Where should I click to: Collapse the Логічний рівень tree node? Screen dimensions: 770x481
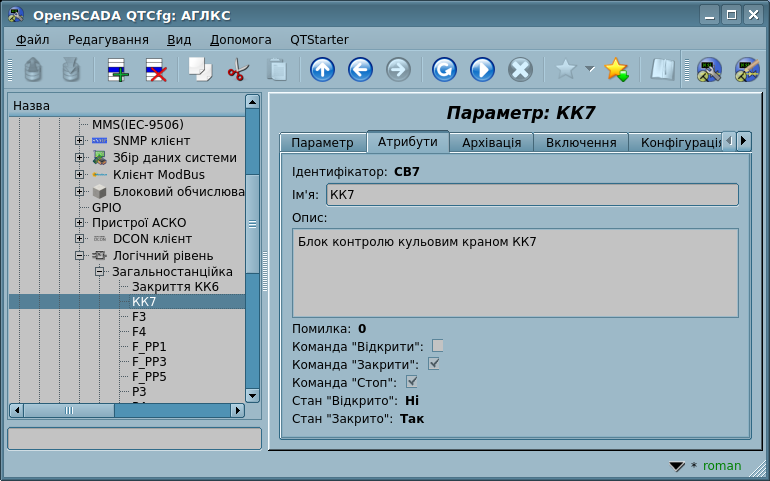tap(79, 256)
